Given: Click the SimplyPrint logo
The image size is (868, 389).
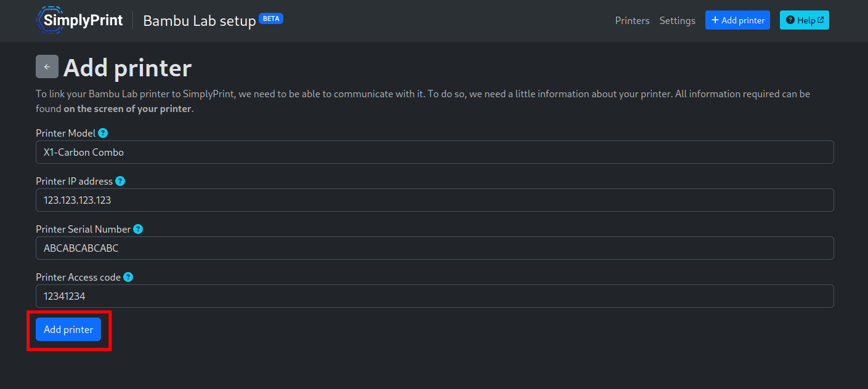Looking at the screenshot, I should pyautogui.click(x=79, y=20).
